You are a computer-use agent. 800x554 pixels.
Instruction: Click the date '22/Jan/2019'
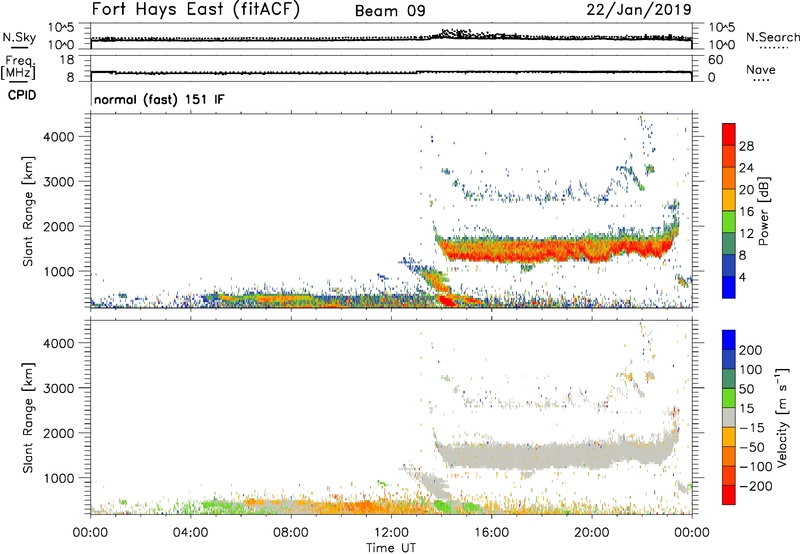coord(639,10)
